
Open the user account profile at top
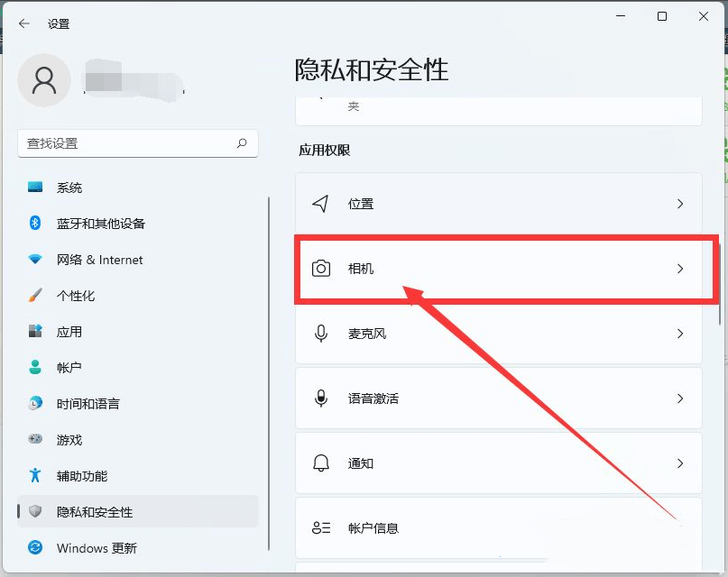(44, 80)
